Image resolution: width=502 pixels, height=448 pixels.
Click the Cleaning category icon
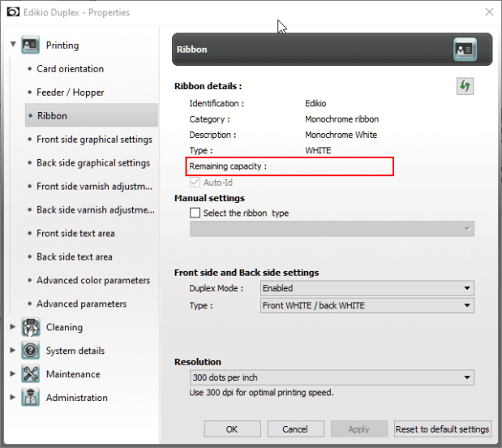31,327
